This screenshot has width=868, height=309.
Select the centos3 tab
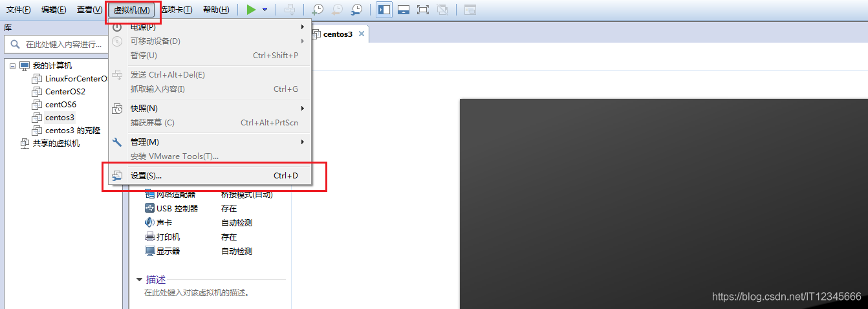[x=338, y=34]
